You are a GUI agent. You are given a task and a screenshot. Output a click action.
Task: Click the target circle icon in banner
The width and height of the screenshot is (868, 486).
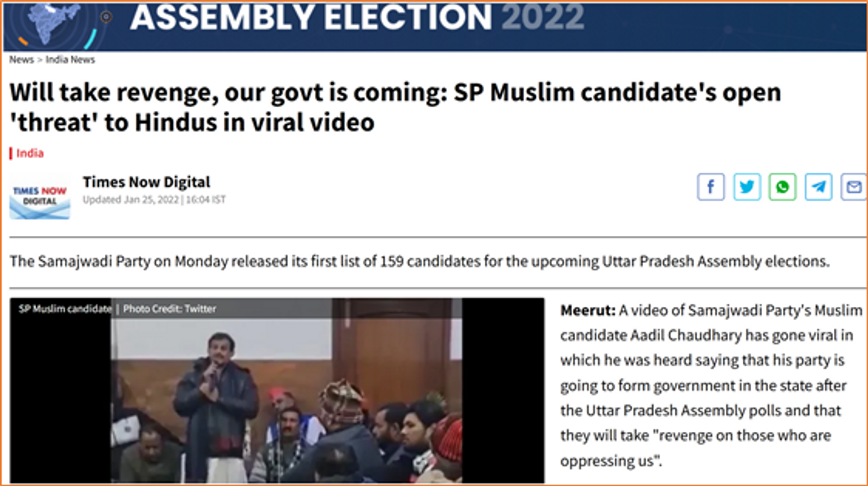click(x=106, y=17)
